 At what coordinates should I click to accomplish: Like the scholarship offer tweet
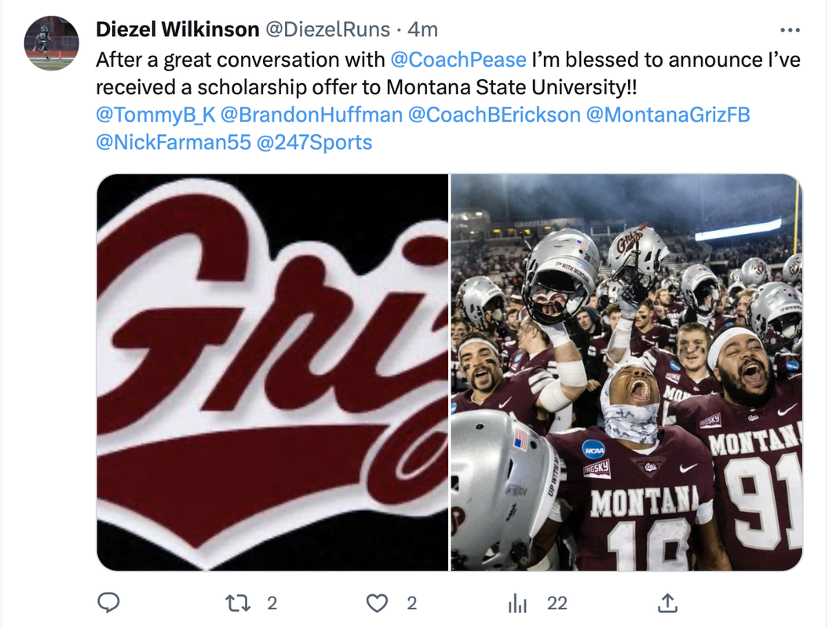click(x=378, y=603)
